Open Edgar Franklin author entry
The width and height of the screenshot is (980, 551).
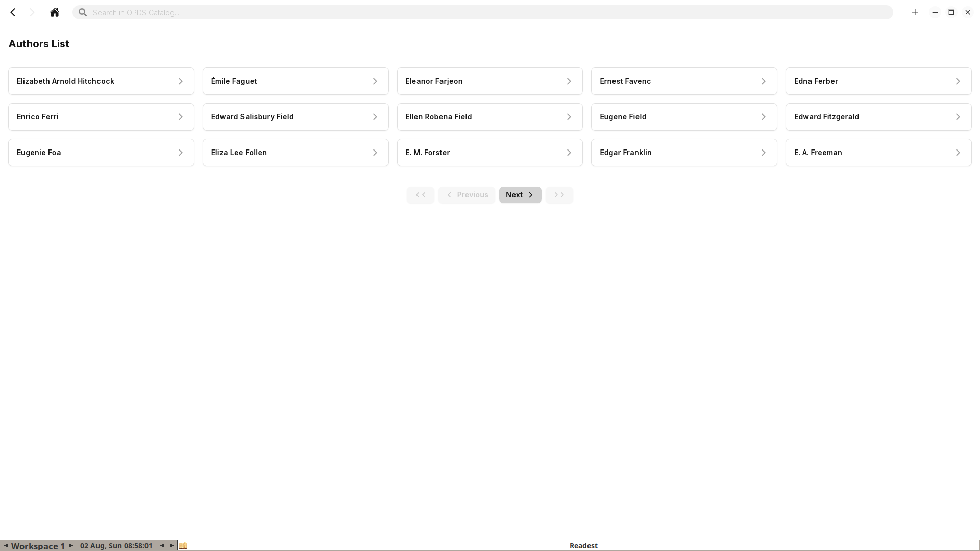pos(684,153)
